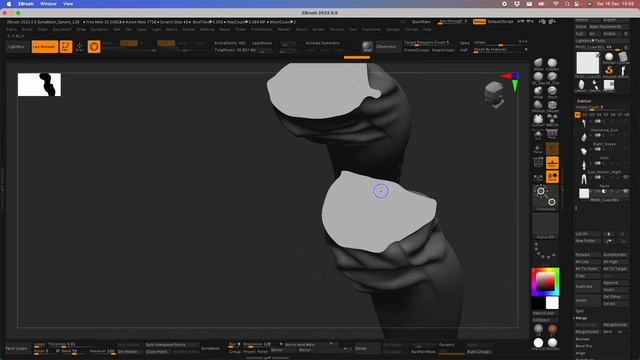Select the Pinch brush icon
The width and height of the screenshot is (640, 360).
click(552, 91)
